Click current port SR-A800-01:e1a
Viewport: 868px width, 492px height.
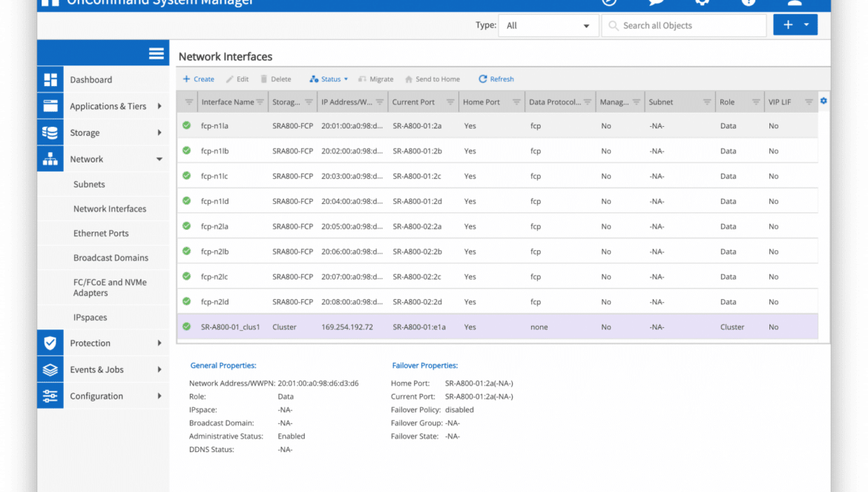point(419,327)
